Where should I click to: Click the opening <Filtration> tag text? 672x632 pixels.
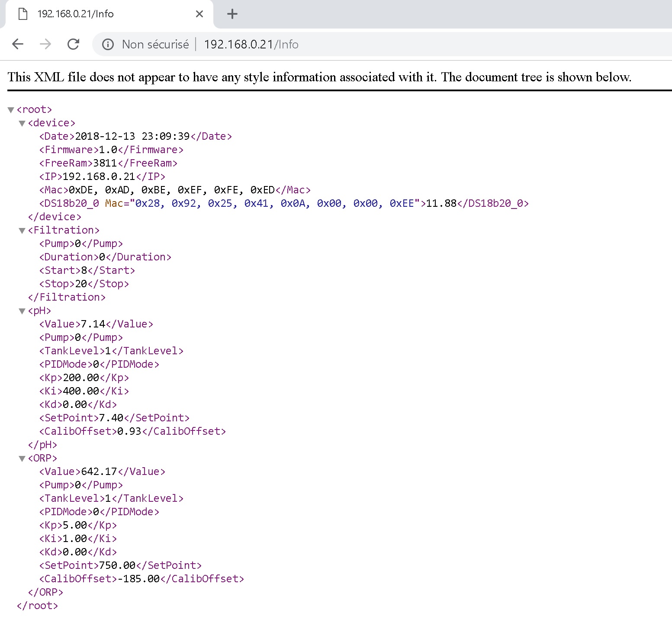point(64,230)
